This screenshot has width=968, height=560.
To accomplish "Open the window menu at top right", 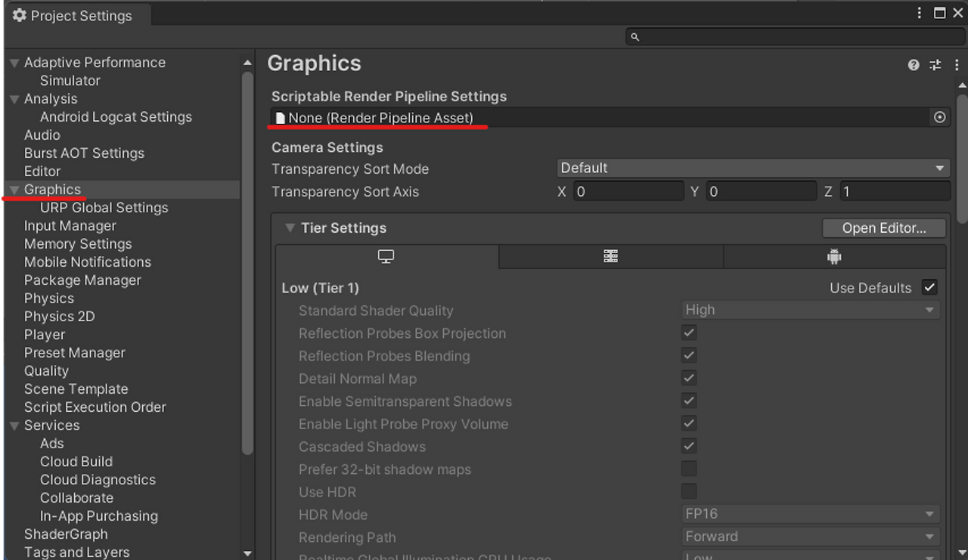I will click(x=918, y=13).
